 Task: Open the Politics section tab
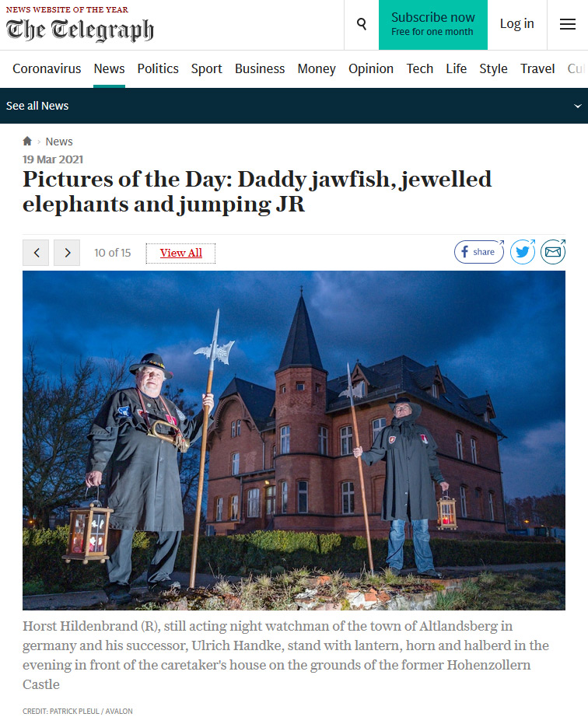point(158,68)
